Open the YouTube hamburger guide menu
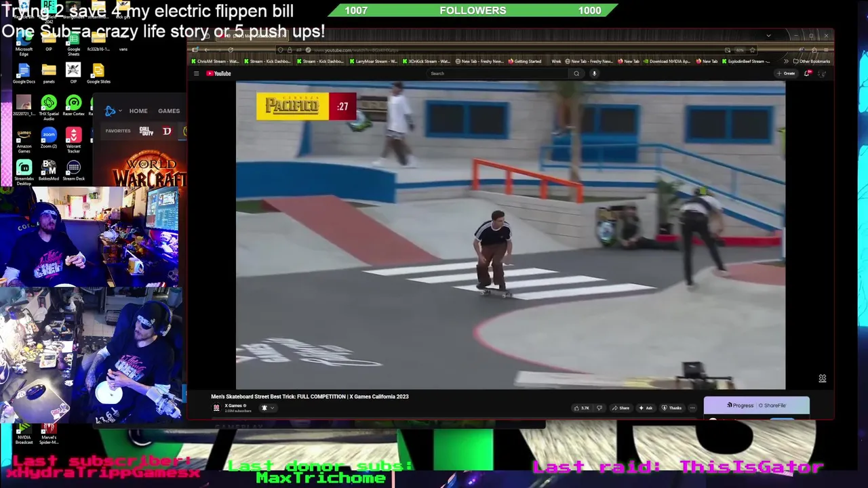The image size is (868, 488). pos(196,73)
